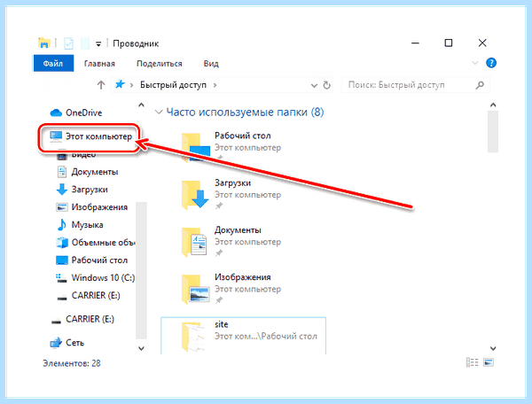Open the Файл ribbon tab

pyautogui.click(x=53, y=64)
